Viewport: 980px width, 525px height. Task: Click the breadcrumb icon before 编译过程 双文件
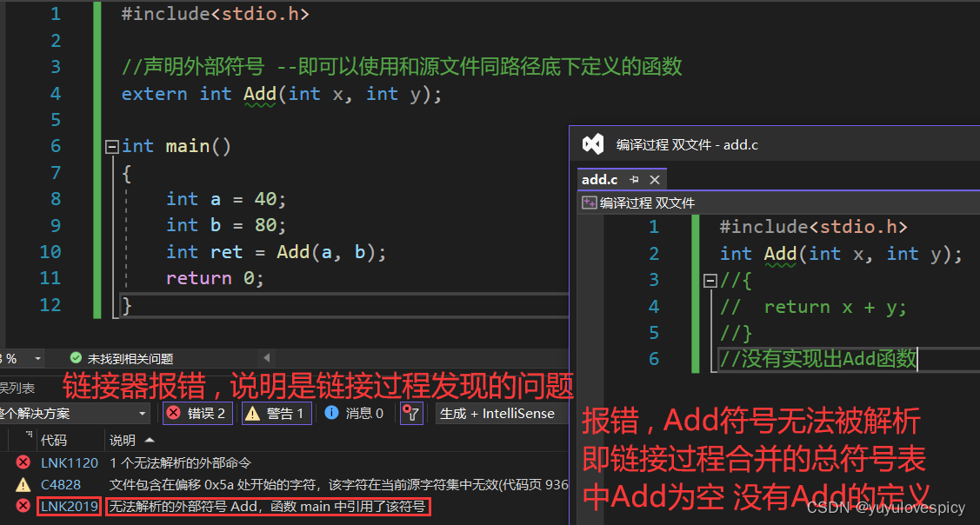pos(589,200)
